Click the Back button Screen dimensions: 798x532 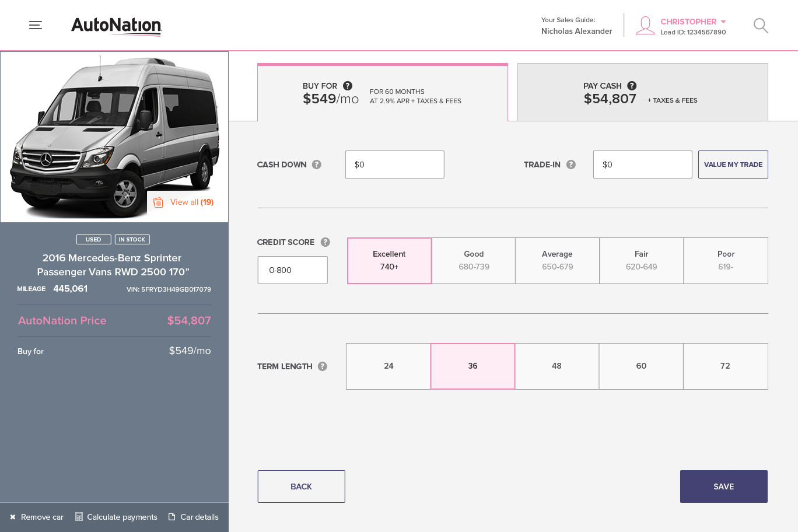302,487
